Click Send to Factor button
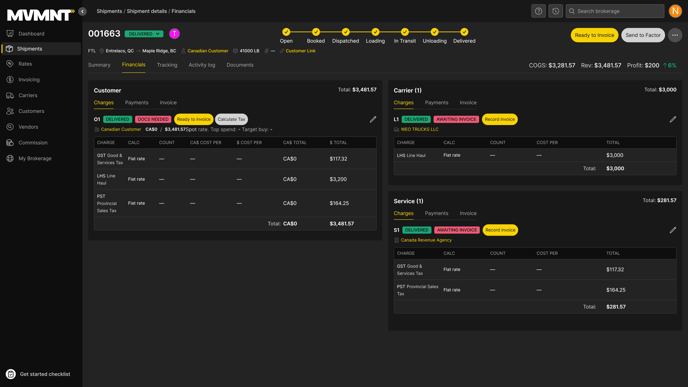688x387 pixels. [643, 35]
